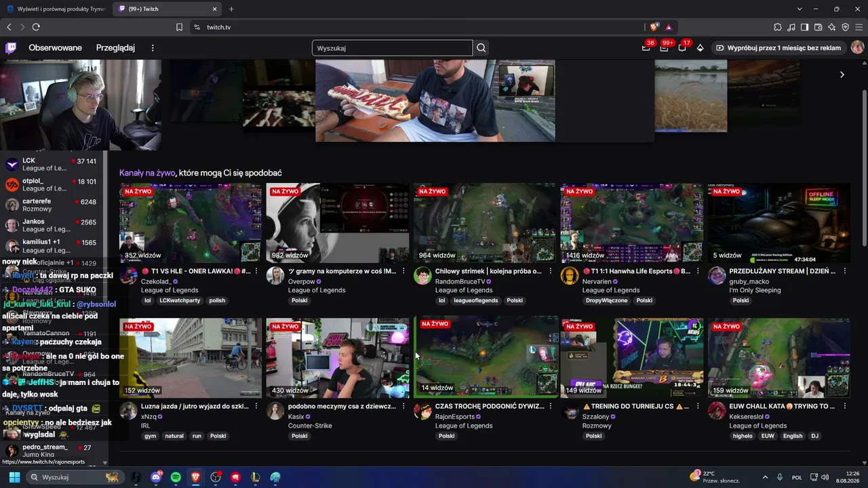Open the T1 VS HLE stream thumbnail
Screen dimensions: 868x488
click(191, 223)
